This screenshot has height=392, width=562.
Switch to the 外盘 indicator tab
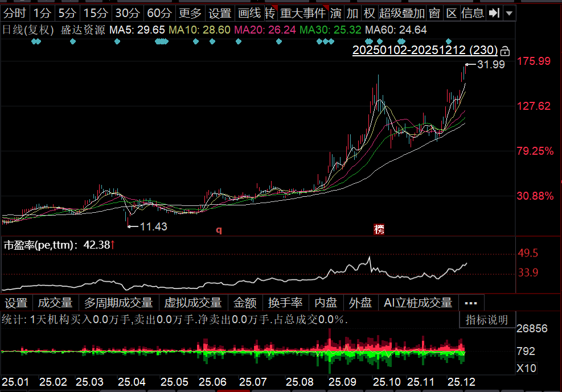tap(360, 303)
